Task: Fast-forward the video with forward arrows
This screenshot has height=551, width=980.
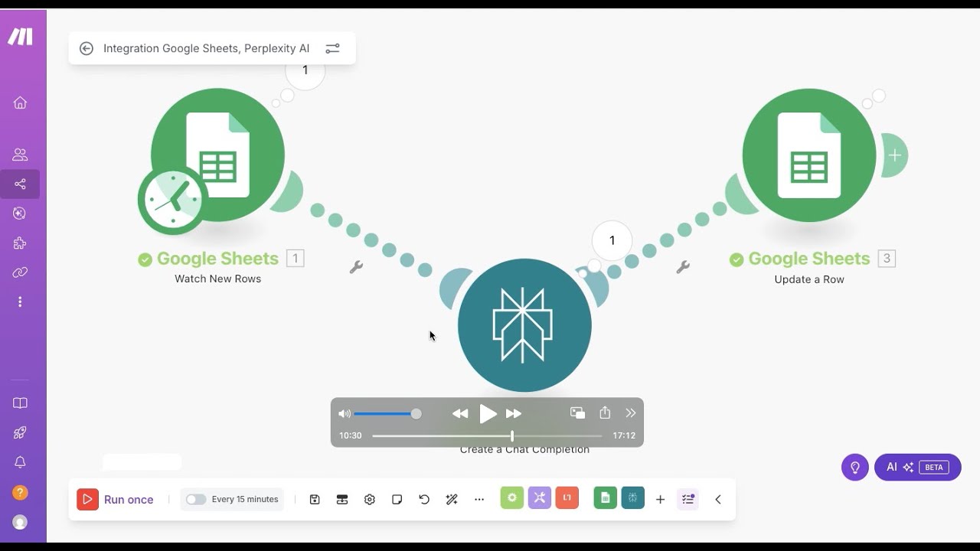Action: click(514, 414)
